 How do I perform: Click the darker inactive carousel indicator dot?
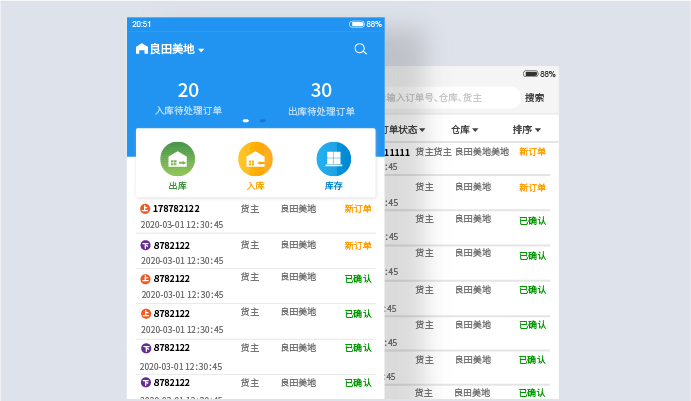[262, 120]
